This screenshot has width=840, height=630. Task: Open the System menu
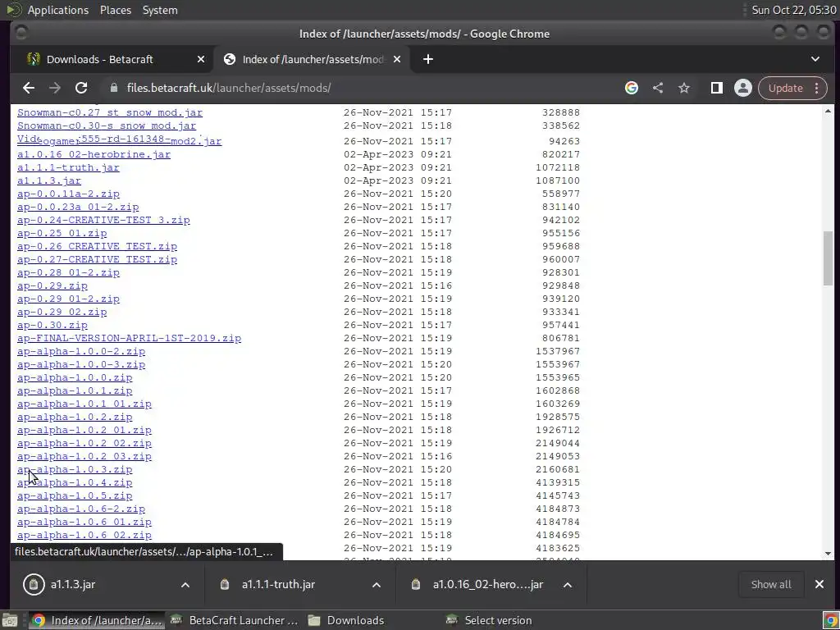tap(160, 10)
